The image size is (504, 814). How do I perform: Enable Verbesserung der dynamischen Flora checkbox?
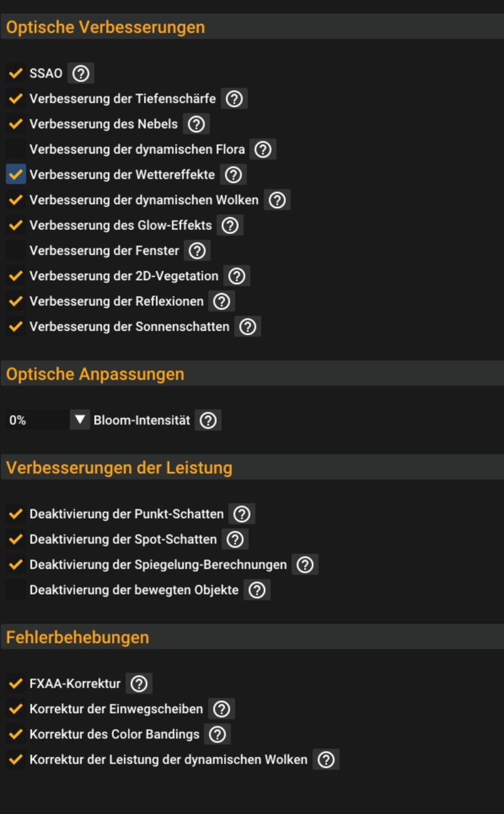16,149
